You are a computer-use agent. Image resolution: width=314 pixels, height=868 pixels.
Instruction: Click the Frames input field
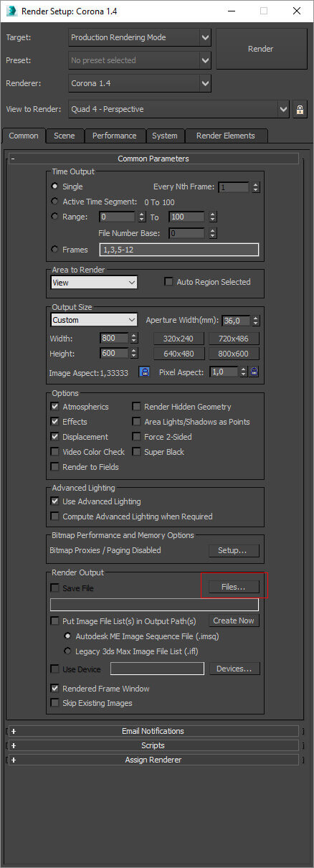[x=179, y=250]
